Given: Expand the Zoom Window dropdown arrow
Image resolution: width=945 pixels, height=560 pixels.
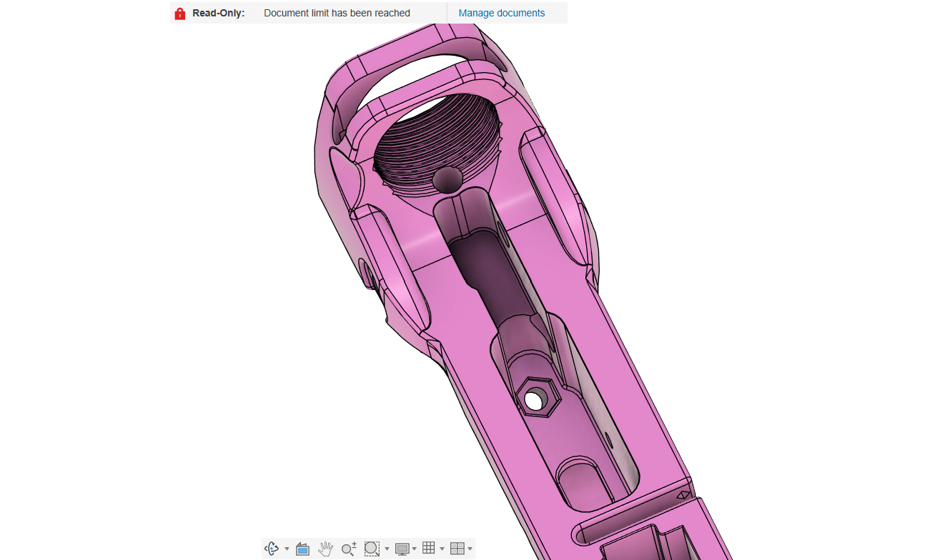Looking at the screenshot, I should click(x=387, y=549).
